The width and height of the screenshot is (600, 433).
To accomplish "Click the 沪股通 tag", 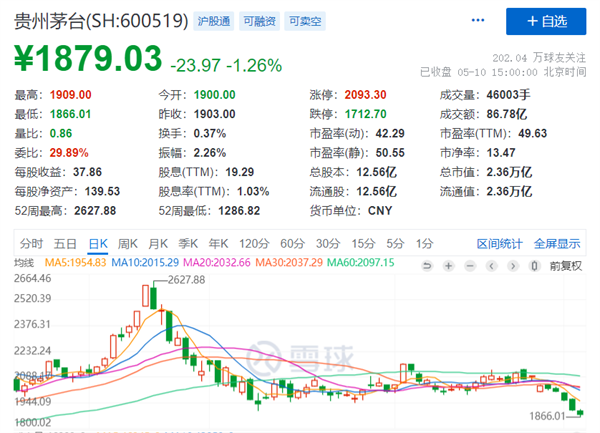I will 214,21.
